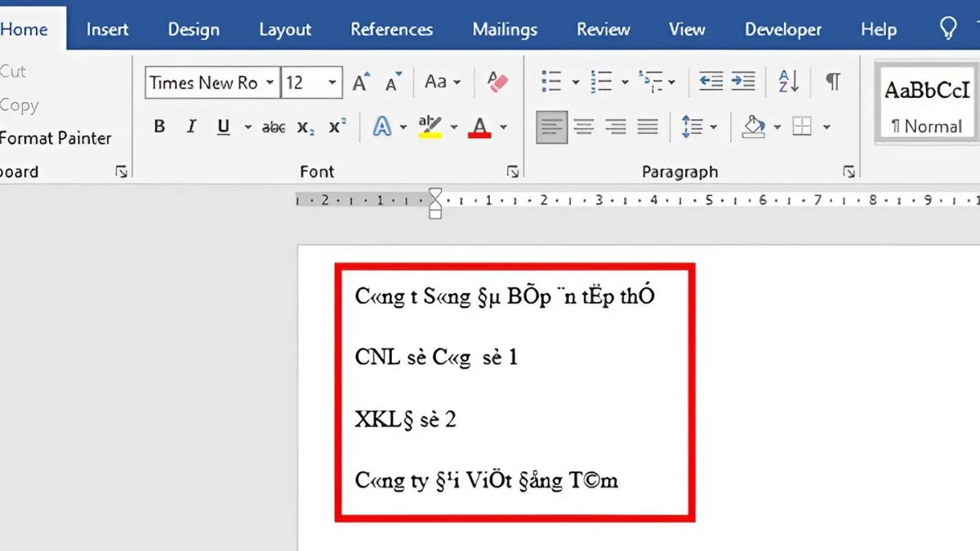The image size is (980, 551).
Task: Click Increase Indent icon
Action: (x=743, y=81)
